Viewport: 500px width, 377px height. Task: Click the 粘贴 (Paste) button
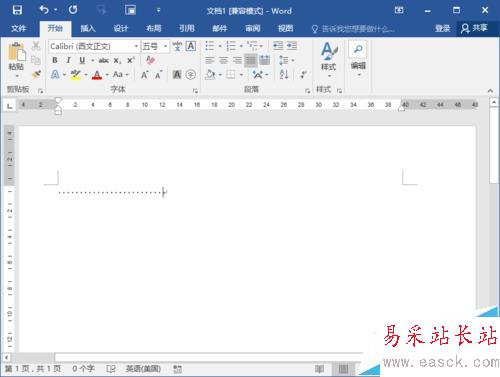click(x=16, y=60)
